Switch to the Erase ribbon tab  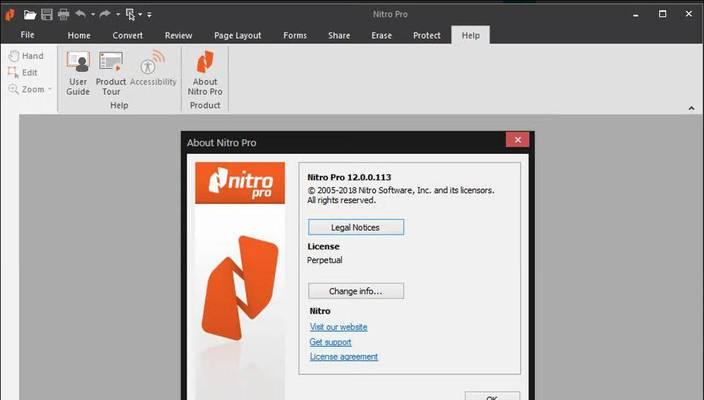(382, 35)
